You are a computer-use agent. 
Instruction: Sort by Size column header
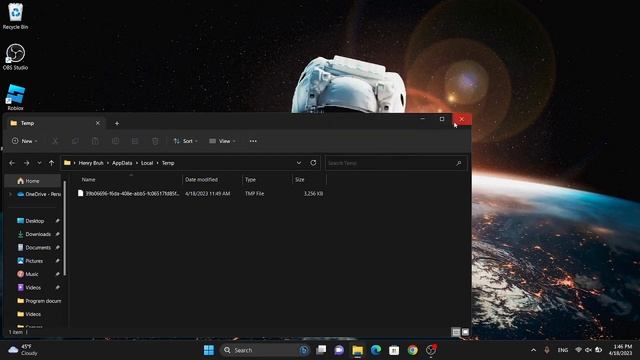[x=300, y=180]
